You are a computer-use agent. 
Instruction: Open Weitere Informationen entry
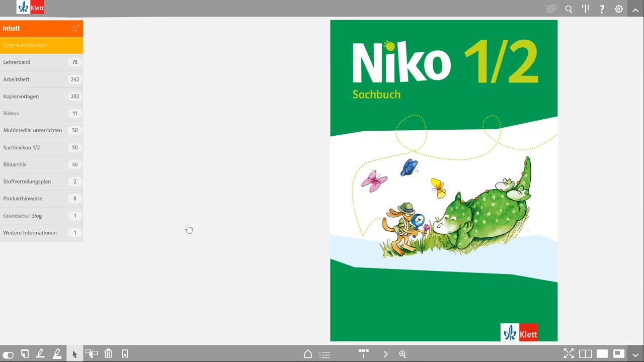[41, 233]
